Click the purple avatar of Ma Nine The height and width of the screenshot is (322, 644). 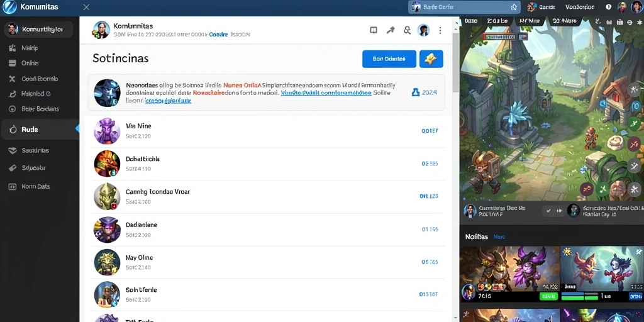pyautogui.click(x=107, y=131)
